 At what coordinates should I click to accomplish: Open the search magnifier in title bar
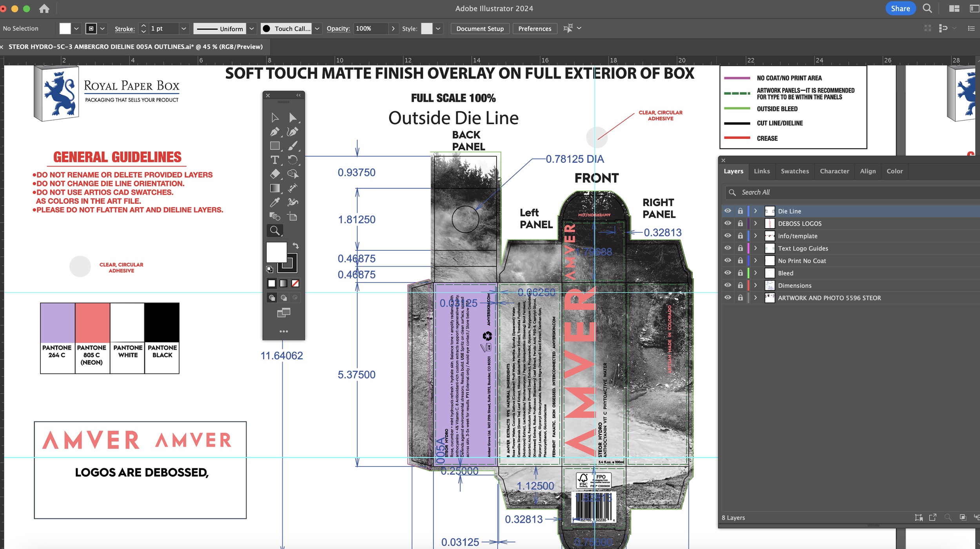point(927,9)
